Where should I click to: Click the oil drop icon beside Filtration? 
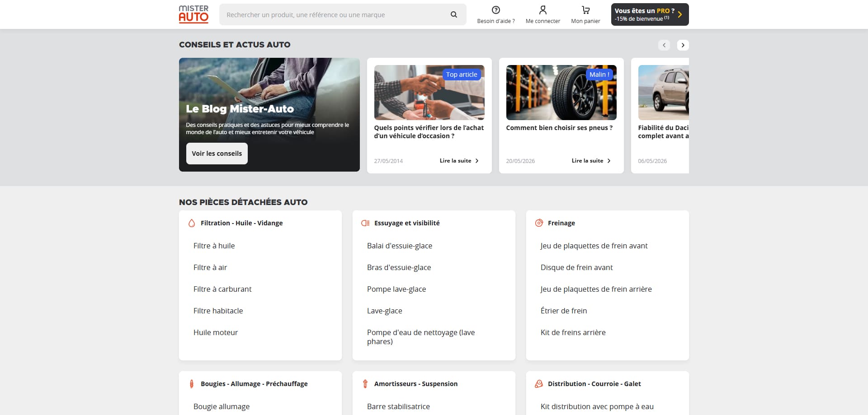(x=192, y=223)
